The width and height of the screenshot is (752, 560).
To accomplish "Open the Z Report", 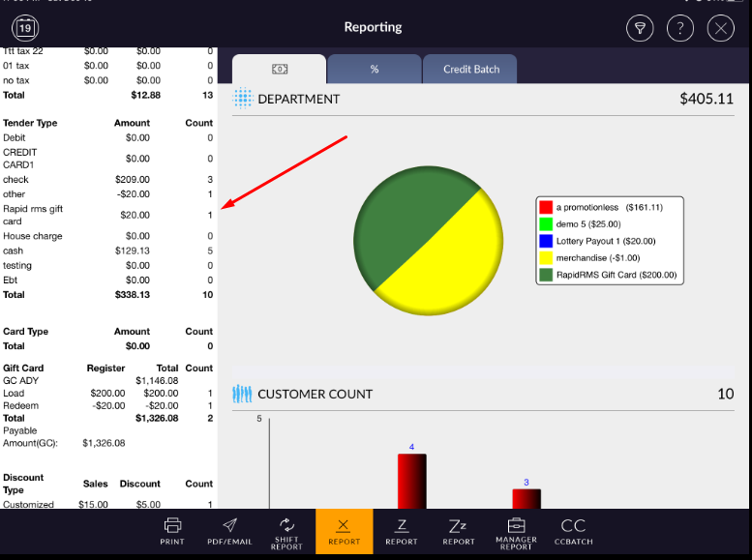I will point(402,531).
